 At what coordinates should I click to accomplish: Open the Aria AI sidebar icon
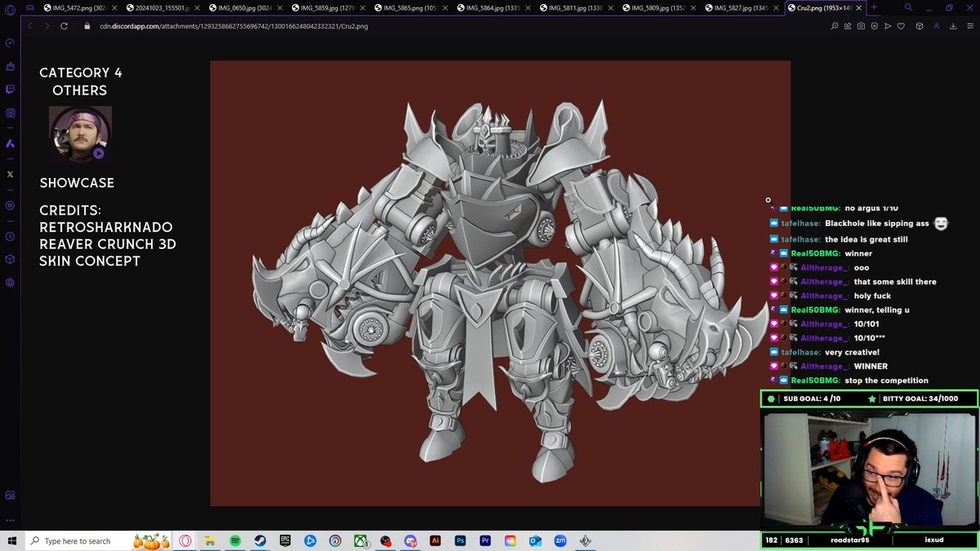pos(10,144)
